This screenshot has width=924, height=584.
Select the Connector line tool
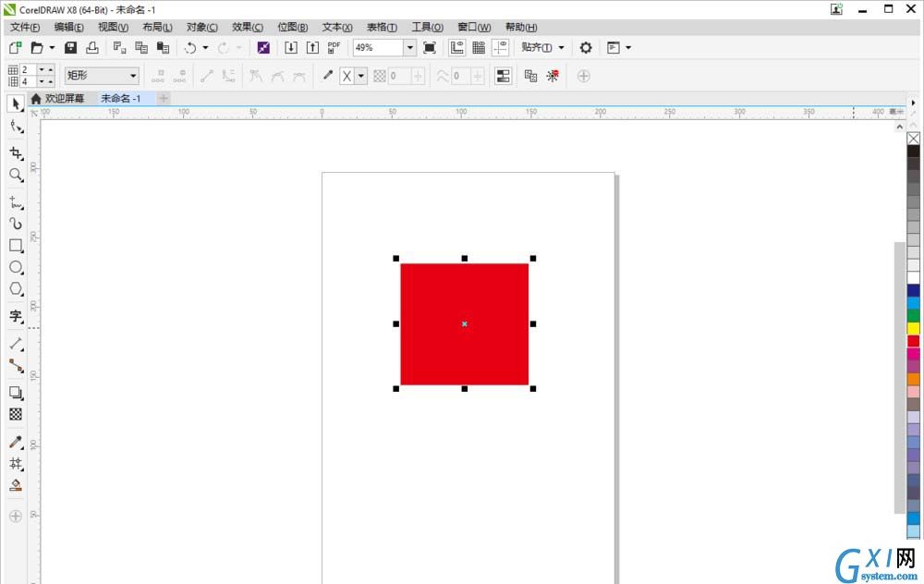(16, 366)
